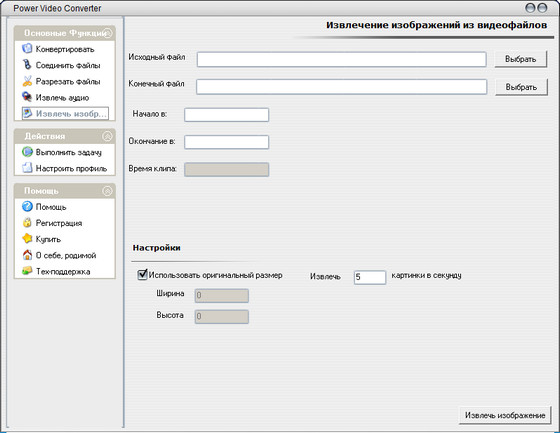Click the Конвертировать icon in sidebar
This screenshot has width=560, height=433.
[x=27, y=49]
